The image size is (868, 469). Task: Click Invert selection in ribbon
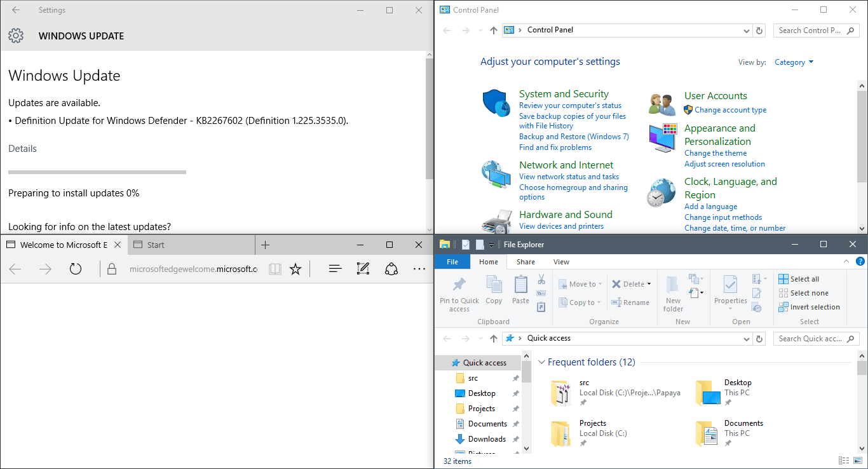pyautogui.click(x=809, y=307)
